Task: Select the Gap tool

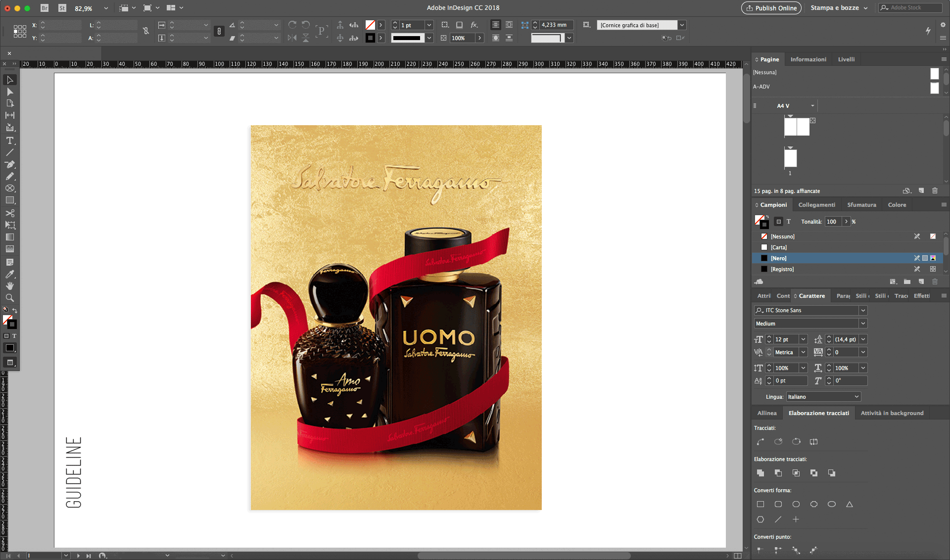Action: pyautogui.click(x=10, y=115)
